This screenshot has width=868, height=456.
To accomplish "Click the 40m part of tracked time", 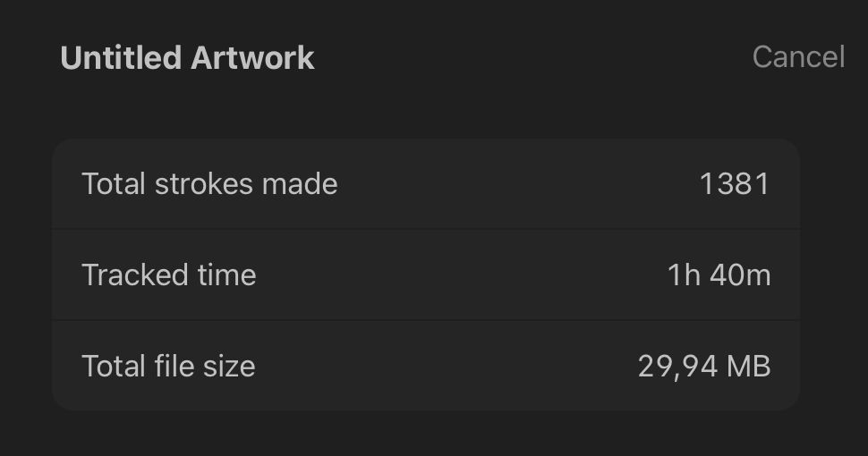I will pos(740,275).
